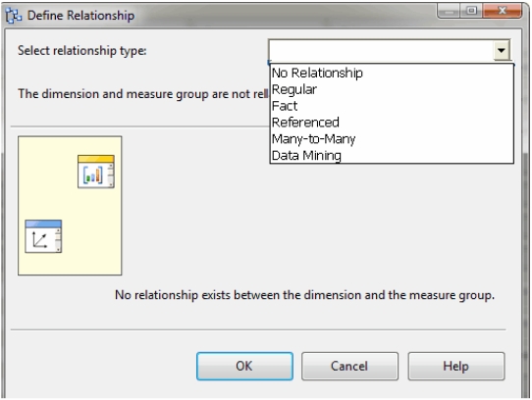Pick Fact from the dropdown list
532x400 pixels.
[285, 106]
